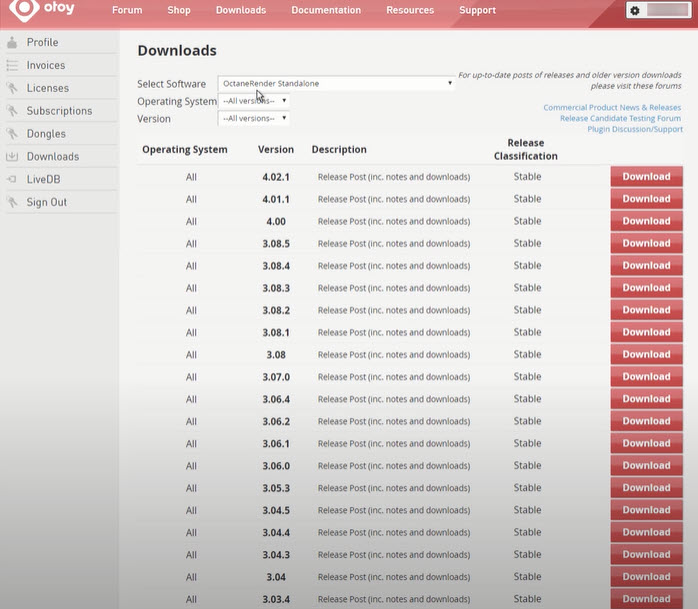Go to Subscriptions in the sidebar
The image size is (698, 609).
(x=59, y=111)
